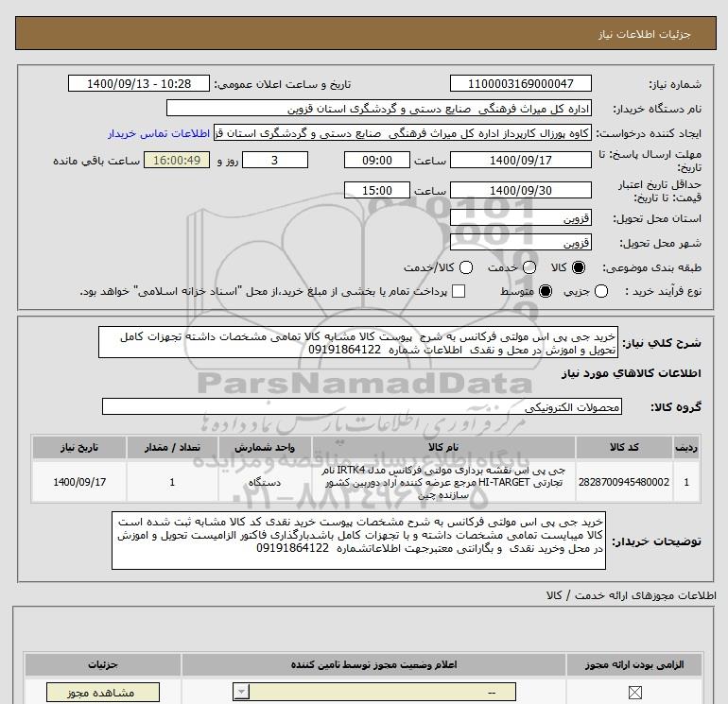The height and width of the screenshot is (704, 728).
Task: Click the remaining time 16:00:49 field
Action: tap(177, 160)
